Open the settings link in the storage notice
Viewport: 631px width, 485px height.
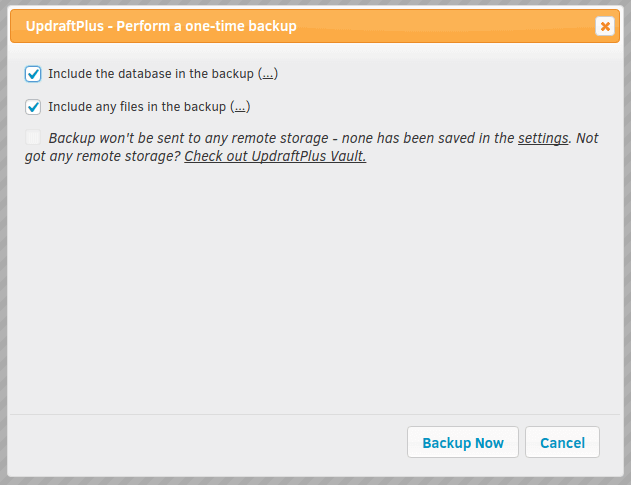(543, 138)
